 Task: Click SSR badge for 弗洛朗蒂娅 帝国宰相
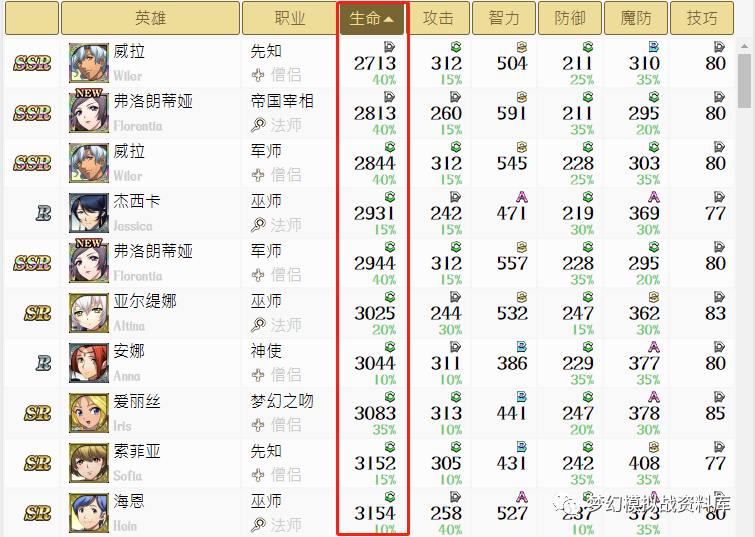(32, 113)
